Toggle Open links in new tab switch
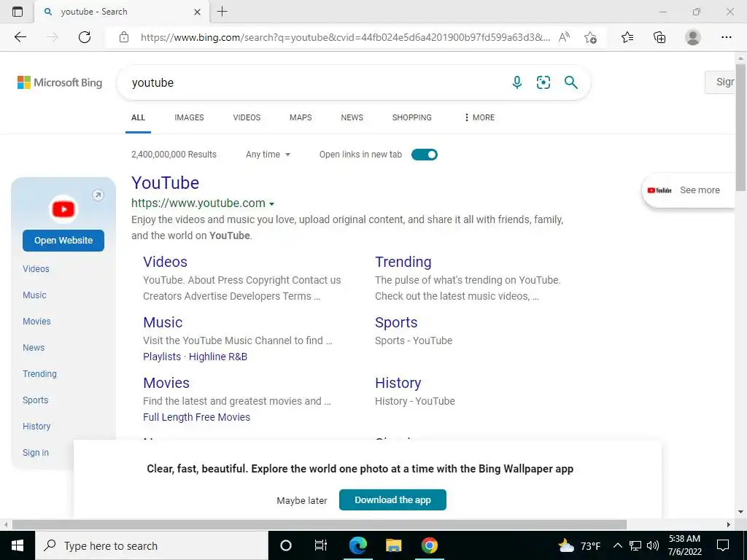 424,155
